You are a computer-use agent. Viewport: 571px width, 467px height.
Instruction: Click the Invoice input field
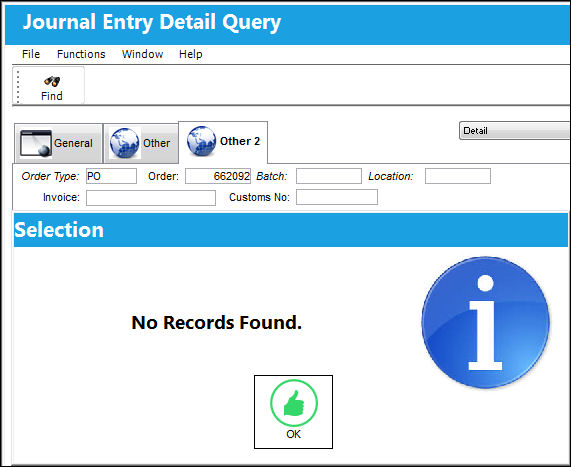151,198
